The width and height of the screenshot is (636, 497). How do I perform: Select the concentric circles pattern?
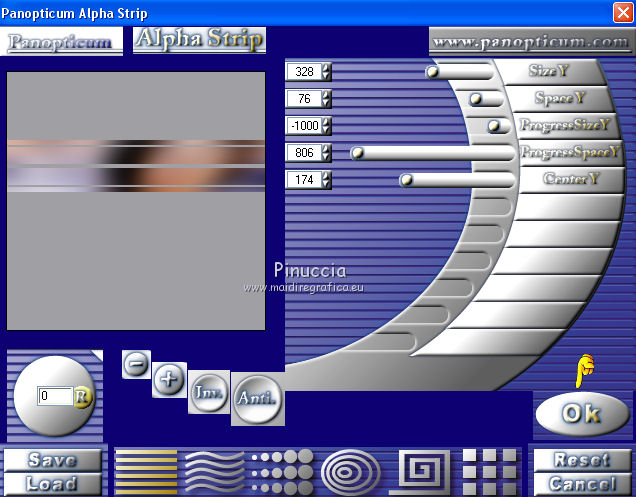(x=350, y=472)
